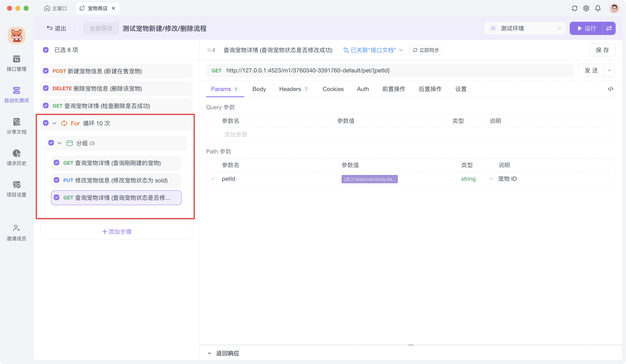Switch to the Headers tab

coord(290,89)
